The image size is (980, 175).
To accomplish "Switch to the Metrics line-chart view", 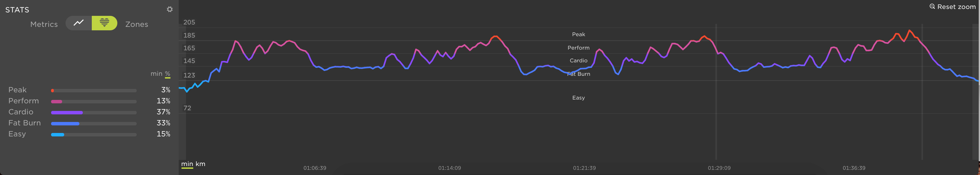I will pyautogui.click(x=79, y=23).
